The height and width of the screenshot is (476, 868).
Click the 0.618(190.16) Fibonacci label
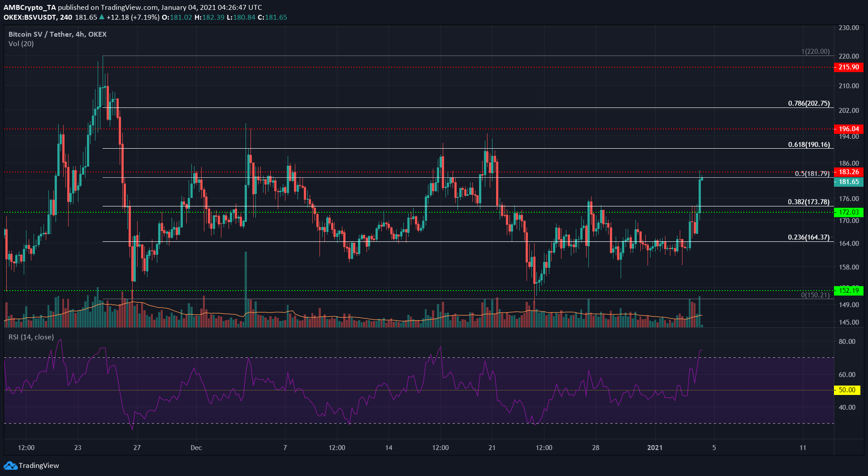pos(809,145)
